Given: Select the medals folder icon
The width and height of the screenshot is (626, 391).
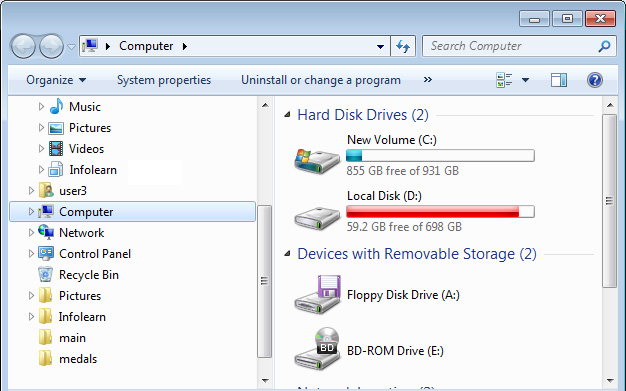Looking at the screenshot, I should 46,358.
